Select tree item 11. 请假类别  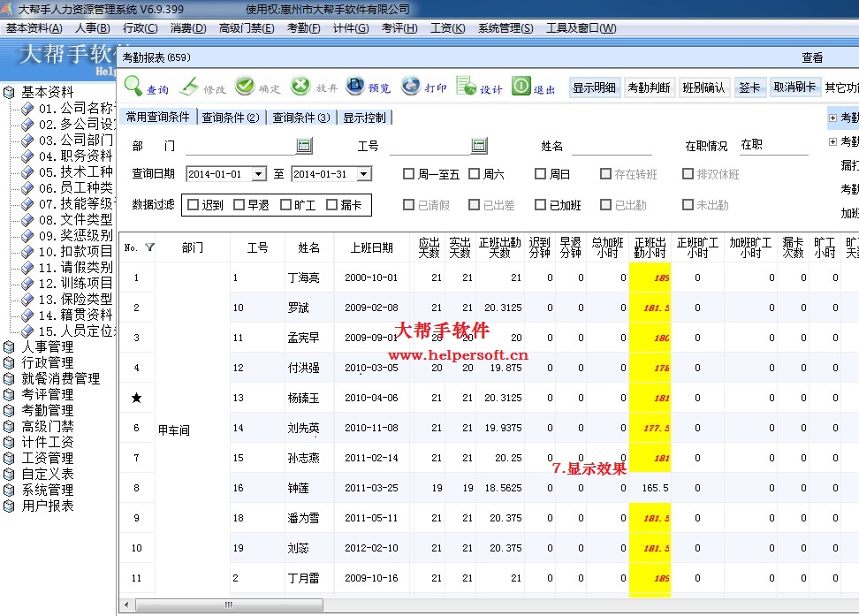pos(76,268)
